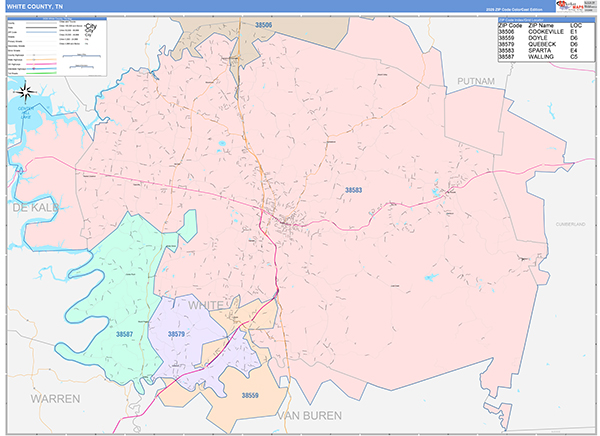Click the 38587 ZIP label on the map
The width and height of the screenshot is (600, 436).
coord(124,334)
